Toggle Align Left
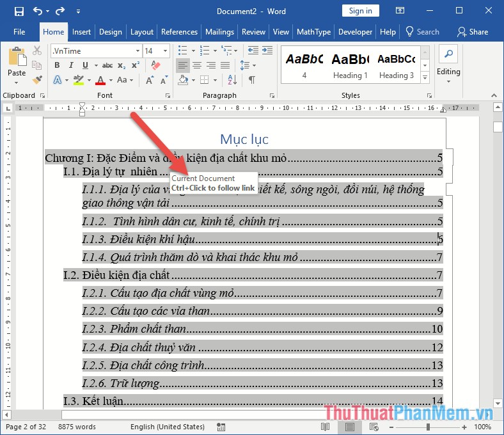Viewport: 504px width, 435px height. (x=182, y=66)
